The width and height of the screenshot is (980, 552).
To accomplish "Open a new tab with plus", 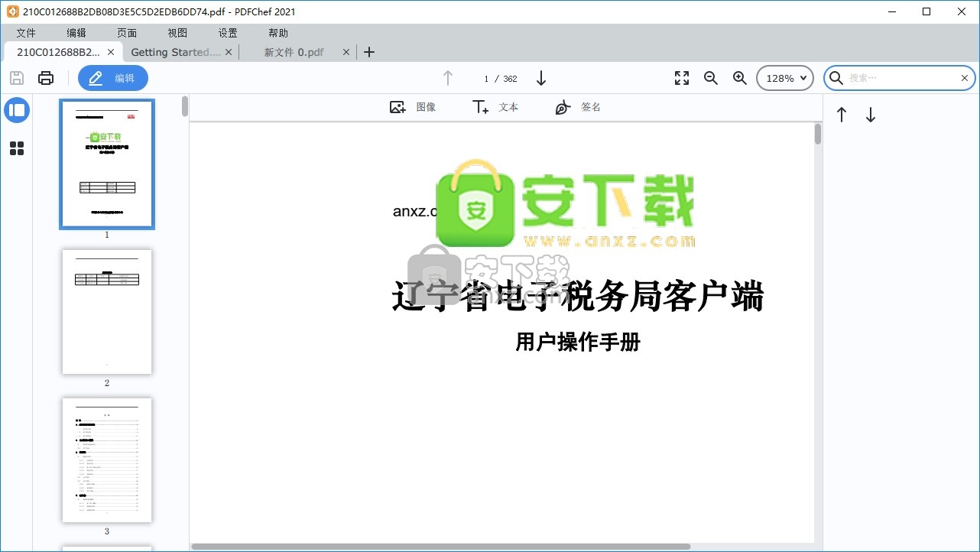I will pyautogui.click(x=369, y=52).
